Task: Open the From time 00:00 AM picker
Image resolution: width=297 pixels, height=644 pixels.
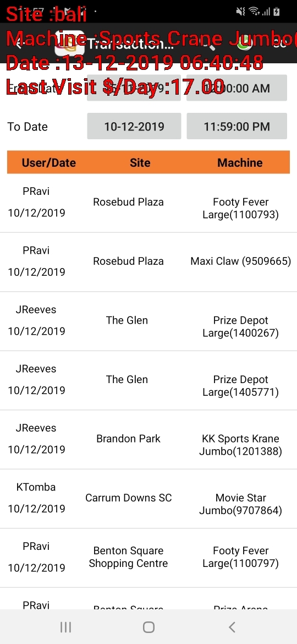Action: coord(237,88)
